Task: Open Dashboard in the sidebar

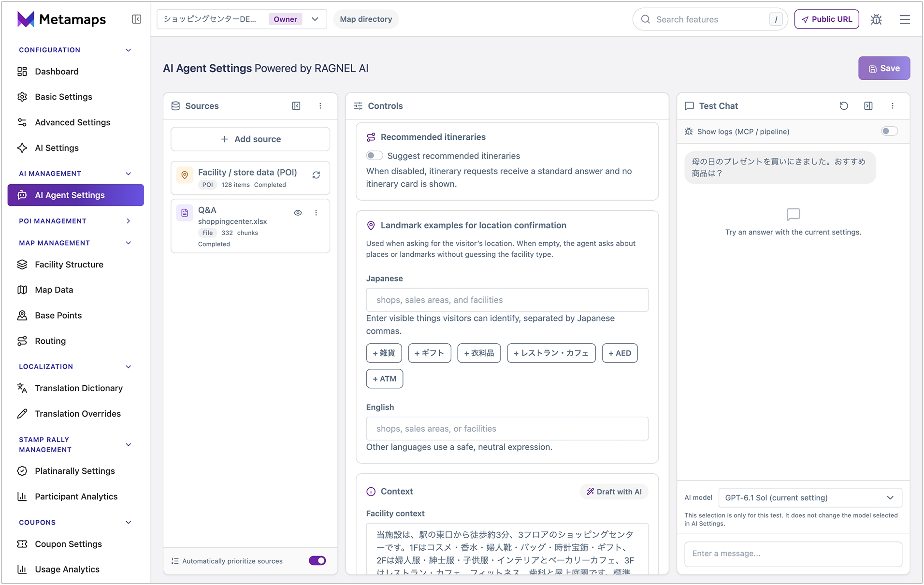Action: point(75,72)
